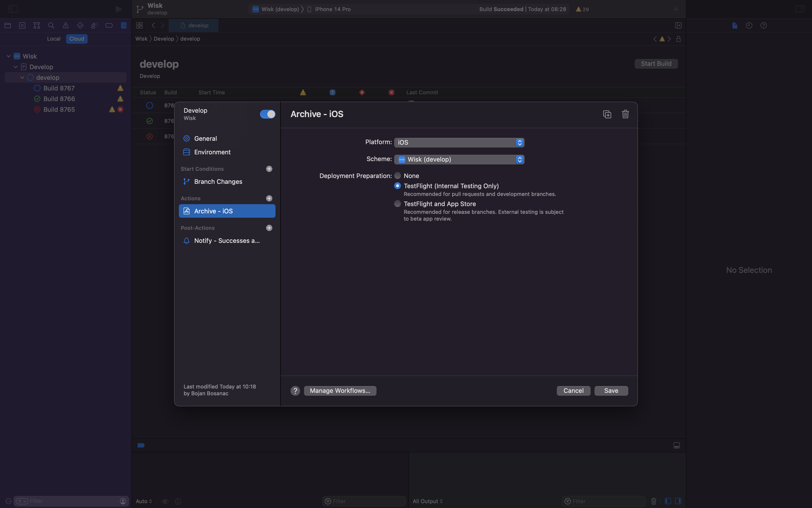Toggle the right inspector sidebar icon
This screenshot has width=812, height=508.
[800, 9]
